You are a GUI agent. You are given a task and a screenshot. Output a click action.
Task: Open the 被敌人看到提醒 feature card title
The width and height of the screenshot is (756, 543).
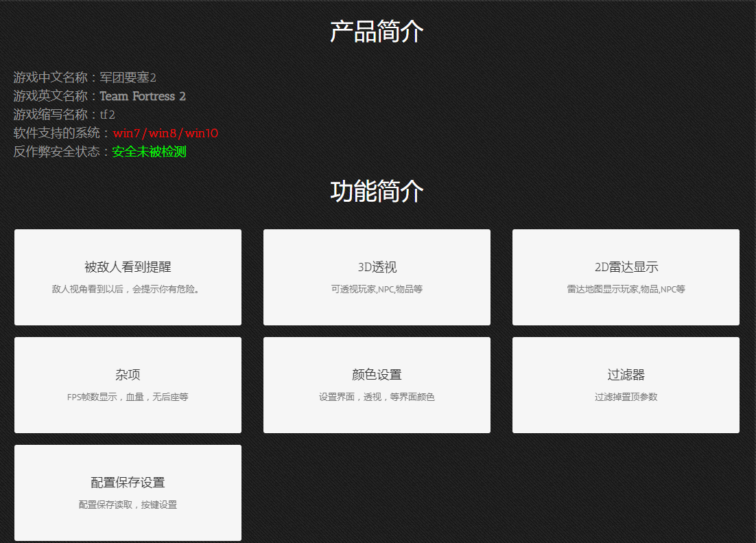[128, 267]
